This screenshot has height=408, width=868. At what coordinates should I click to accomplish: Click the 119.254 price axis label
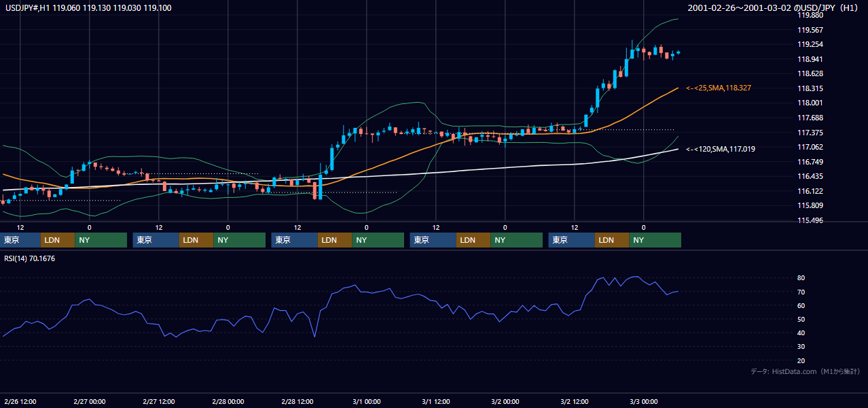811,44
